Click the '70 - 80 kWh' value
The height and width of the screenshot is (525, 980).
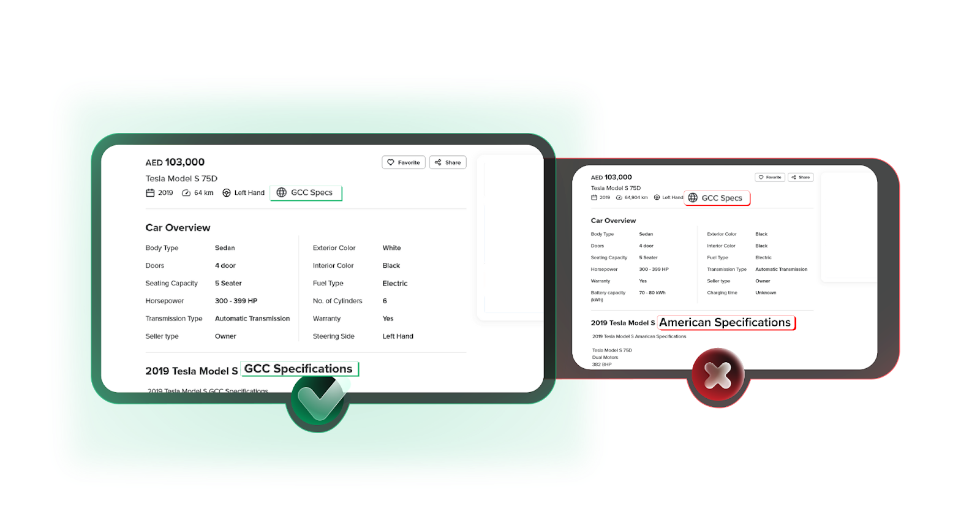pos(652,293)
